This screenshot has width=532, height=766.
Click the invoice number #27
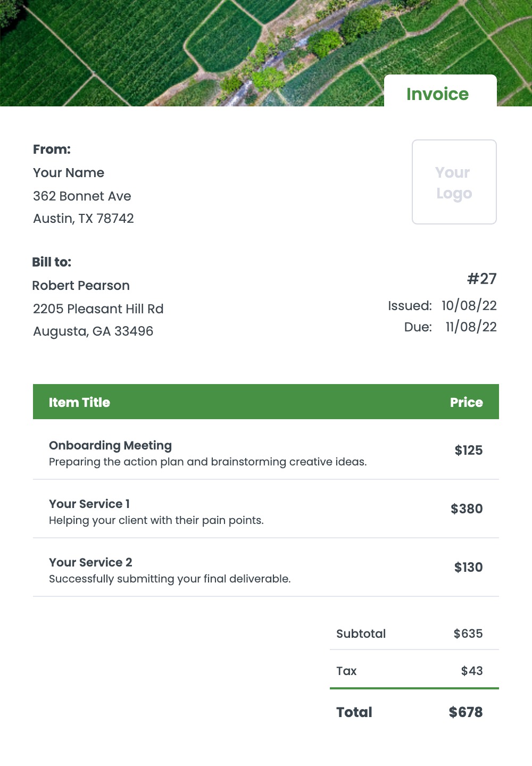[x=481, y=279]
